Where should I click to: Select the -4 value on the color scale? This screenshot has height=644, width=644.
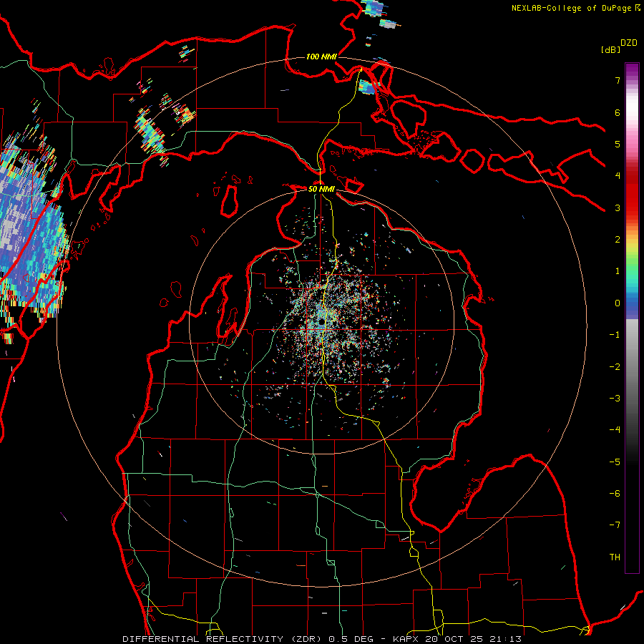pyautogui.click(x=615, y=430)
